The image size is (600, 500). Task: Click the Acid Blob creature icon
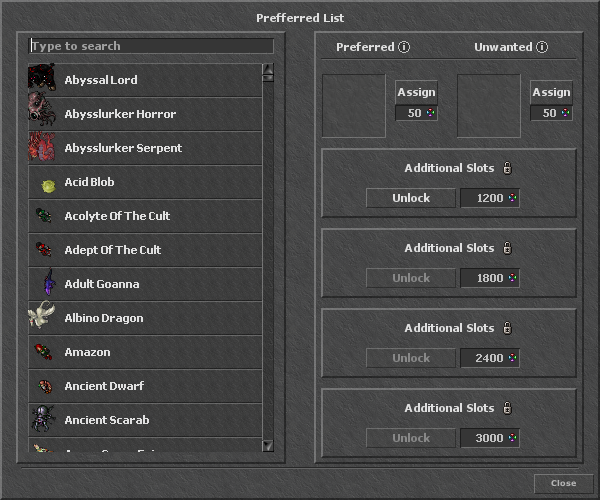tap(46, 183)
